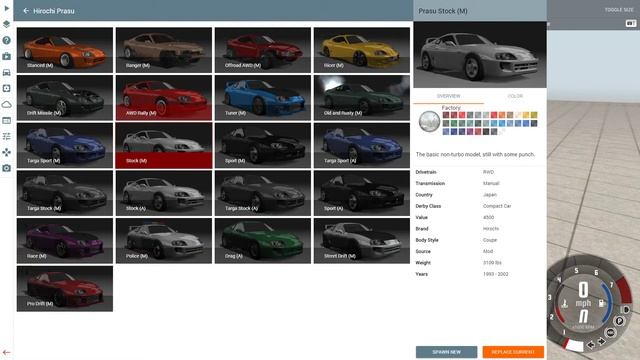Click the small icon below Toggle Size
The width and height of the screenshot is (640, 360).
[631, 24]
